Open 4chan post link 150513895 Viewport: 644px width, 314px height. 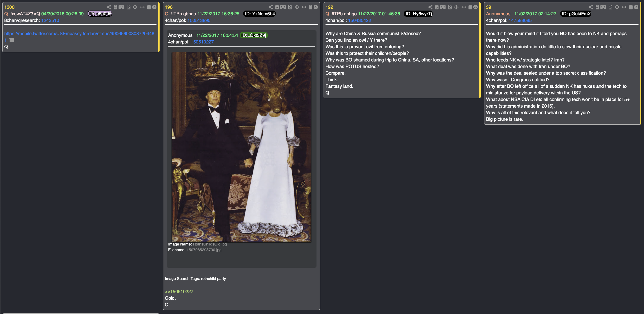(x=199, y=20)
